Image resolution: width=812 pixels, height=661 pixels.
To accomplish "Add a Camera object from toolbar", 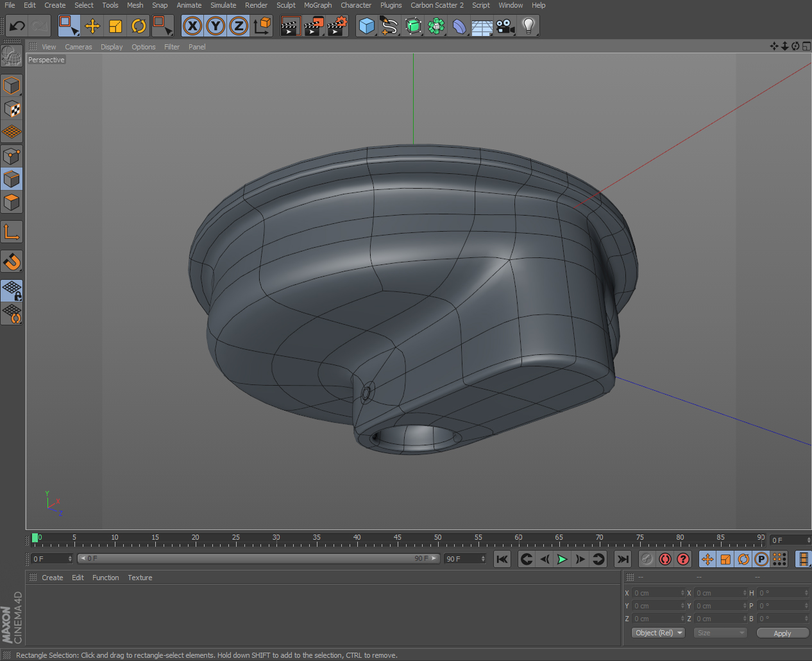I will point(505,26).
